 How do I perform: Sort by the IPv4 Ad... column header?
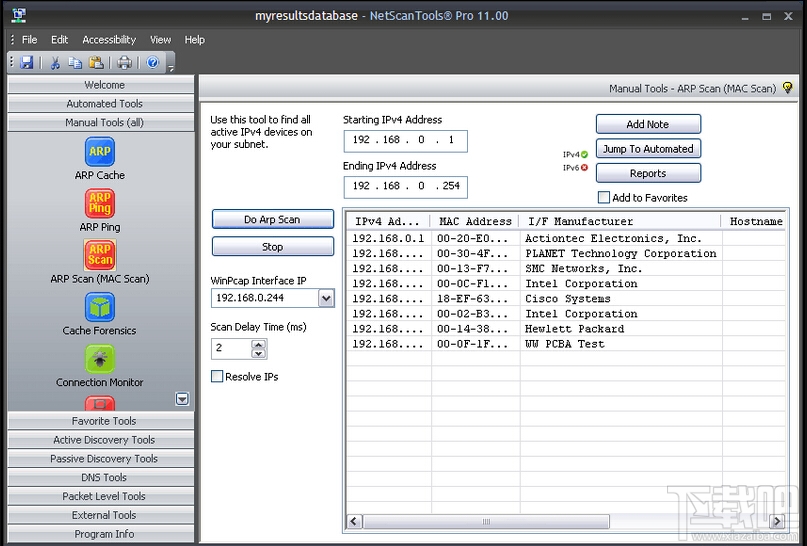388,221
